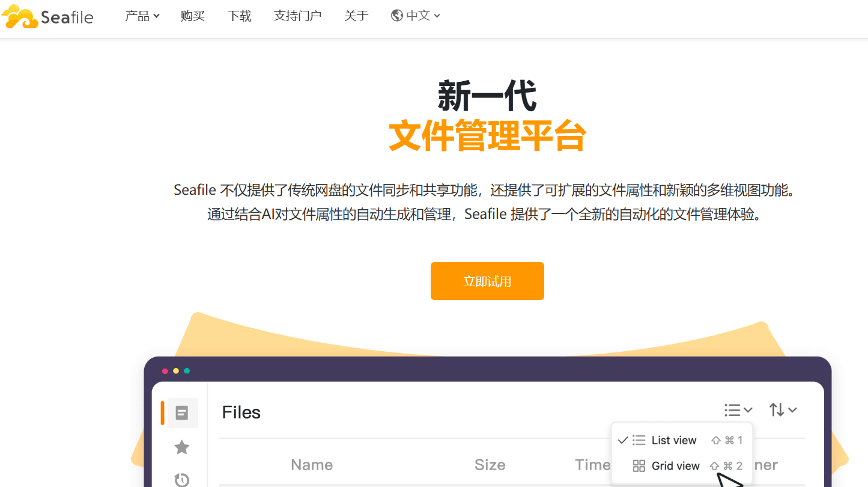The height and width of the screenshot is (487, 868).
Task: Click the green dot in mockup window
Action: (x=187, y=371)
